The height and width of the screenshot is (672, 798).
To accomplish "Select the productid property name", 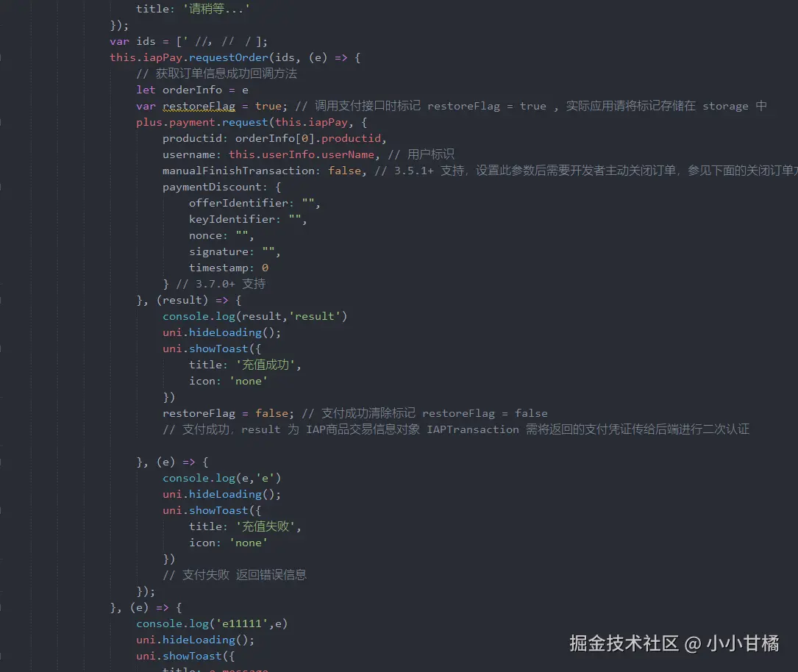I will 184,137.
